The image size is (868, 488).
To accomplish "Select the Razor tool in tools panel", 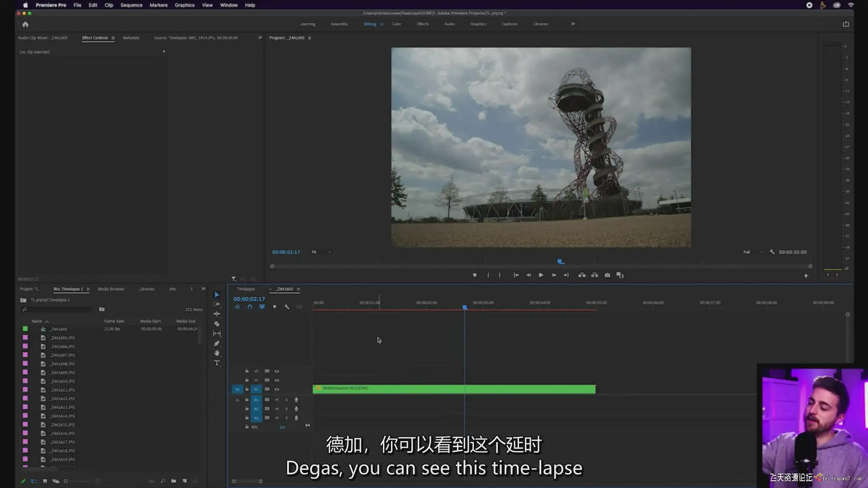I will (217, 324).
